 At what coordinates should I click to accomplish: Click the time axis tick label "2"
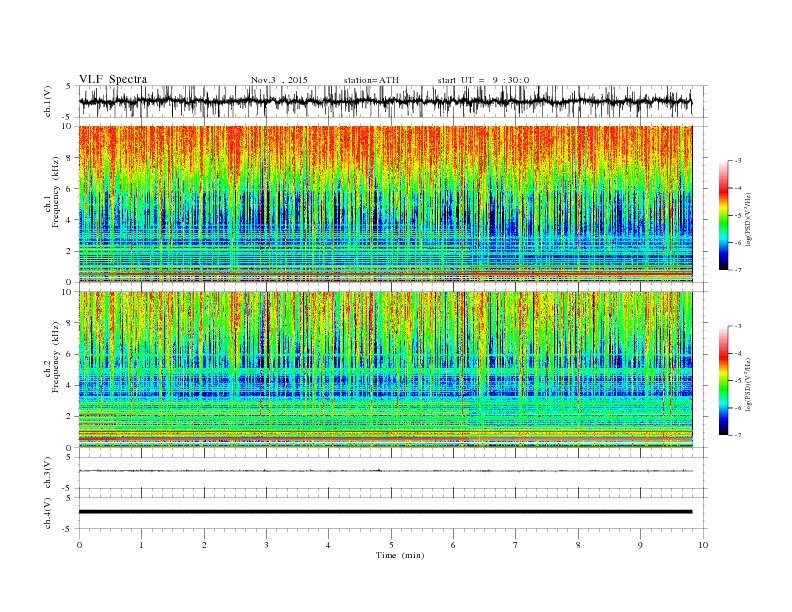tap(204, 545)
